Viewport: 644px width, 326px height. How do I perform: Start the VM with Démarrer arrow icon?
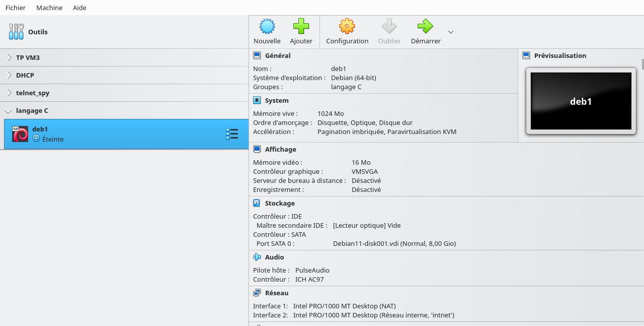pos(425,26)
